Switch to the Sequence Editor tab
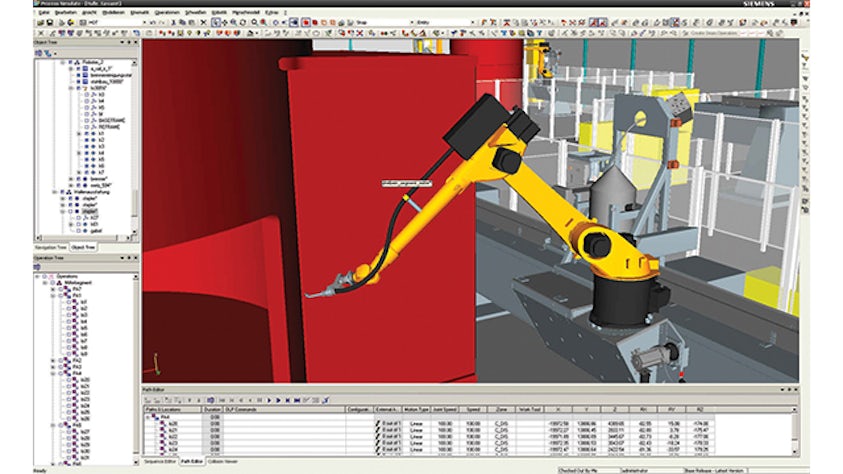The image size is (843, 474). point(160,462)
